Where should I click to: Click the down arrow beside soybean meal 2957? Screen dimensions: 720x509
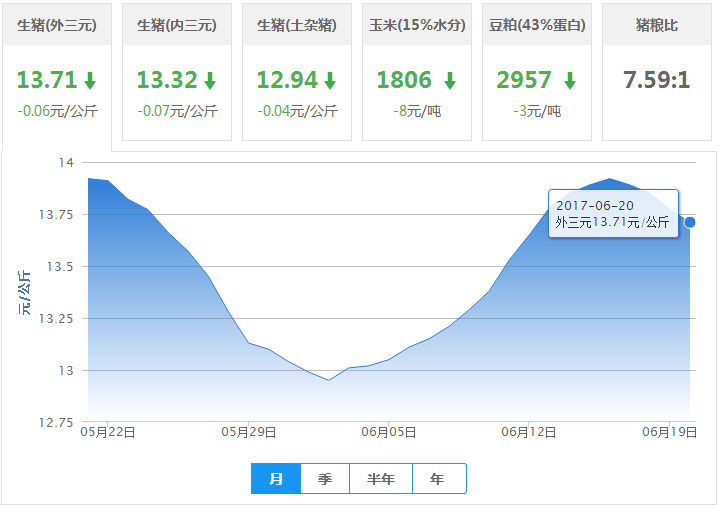click(x=569, y=81)
